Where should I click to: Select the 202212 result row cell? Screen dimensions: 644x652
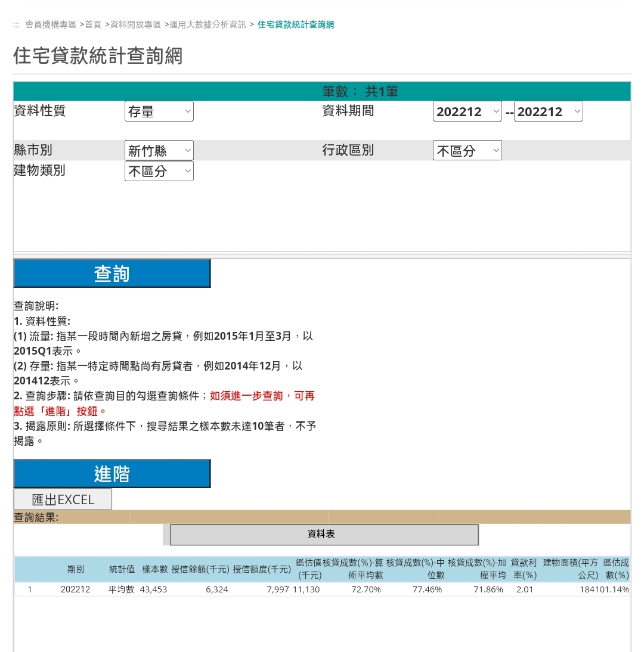pos(75,589)
